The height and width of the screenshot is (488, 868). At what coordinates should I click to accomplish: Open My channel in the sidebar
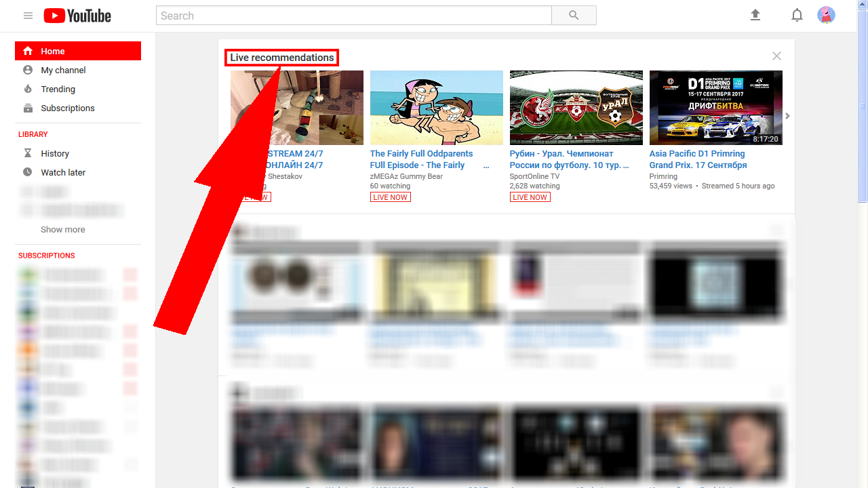(x=78, y=70)
